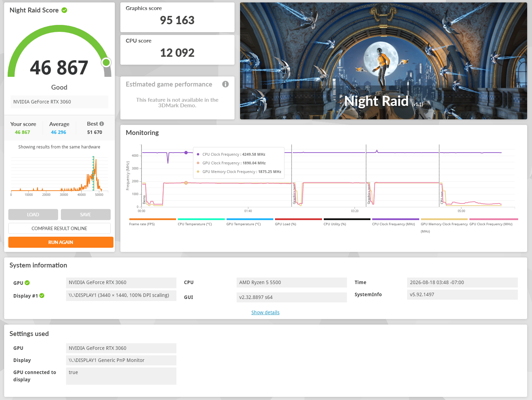Open the Show details link

(x=265, y=312)
